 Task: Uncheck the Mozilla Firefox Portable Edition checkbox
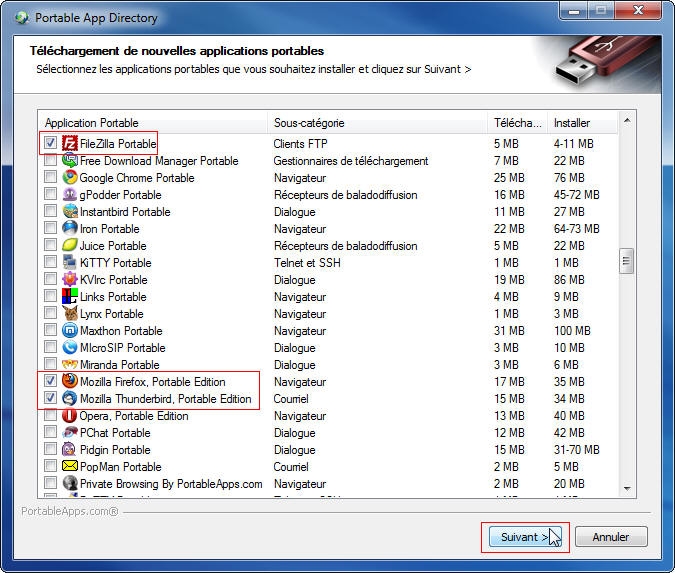tap(50, 381)
